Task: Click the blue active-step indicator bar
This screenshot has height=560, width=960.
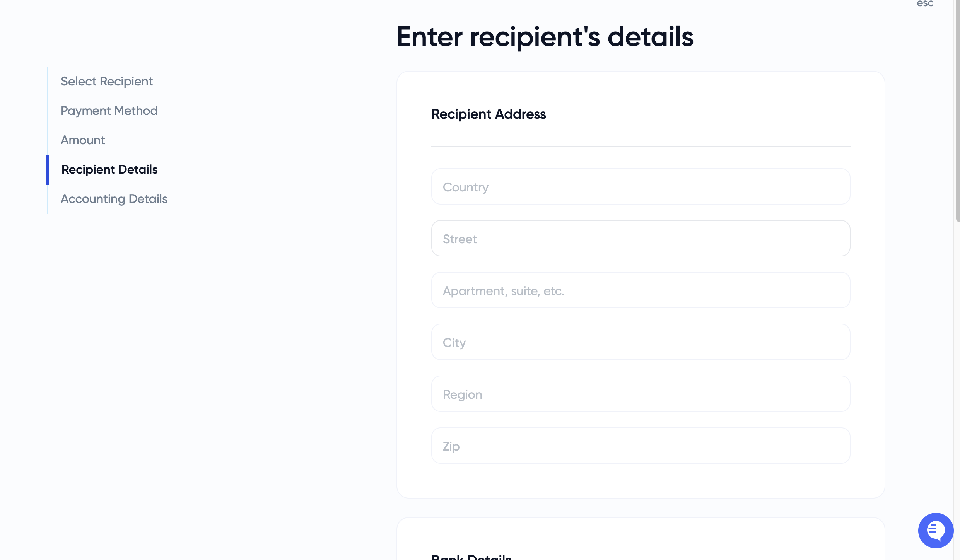Action: (48, 170)
